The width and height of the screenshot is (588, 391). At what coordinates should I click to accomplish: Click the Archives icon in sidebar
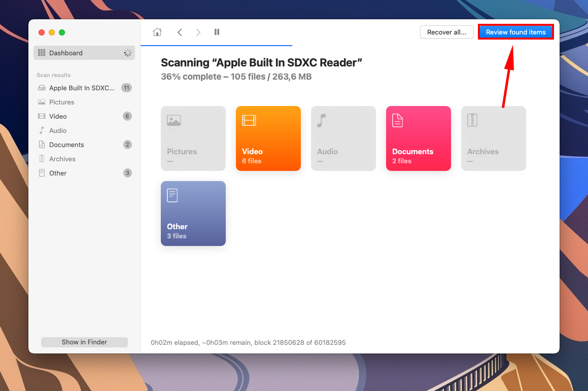pos(42,159)
